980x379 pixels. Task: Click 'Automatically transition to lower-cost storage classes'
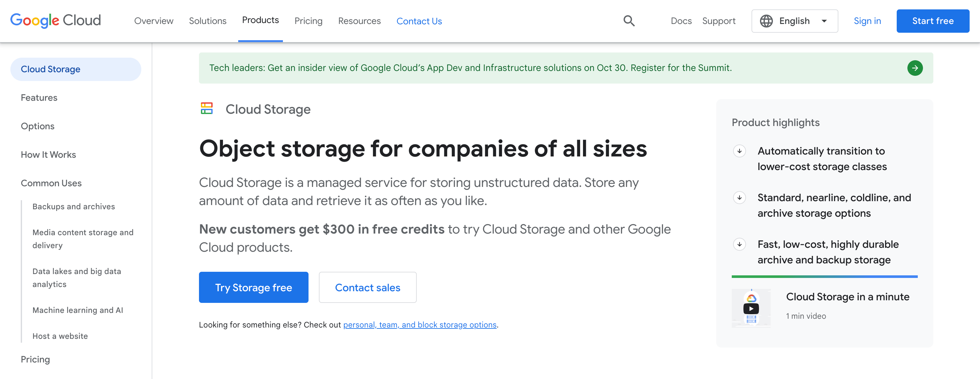[x=822, y=159]
